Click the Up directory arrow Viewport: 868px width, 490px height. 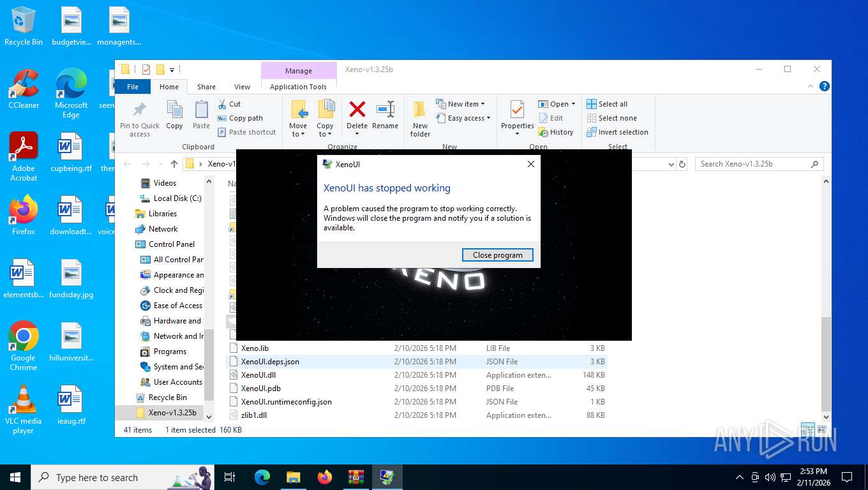(174, 164)
